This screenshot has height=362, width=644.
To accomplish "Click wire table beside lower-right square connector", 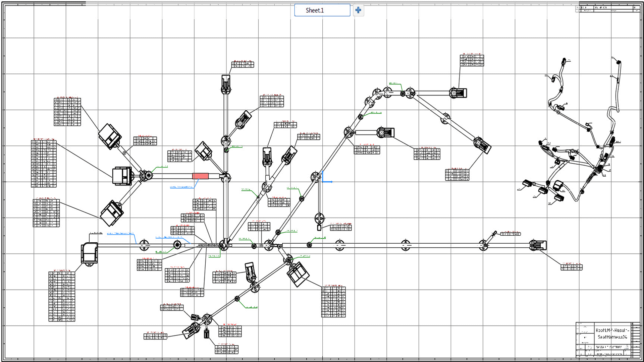I will click(x=333, y=302).
